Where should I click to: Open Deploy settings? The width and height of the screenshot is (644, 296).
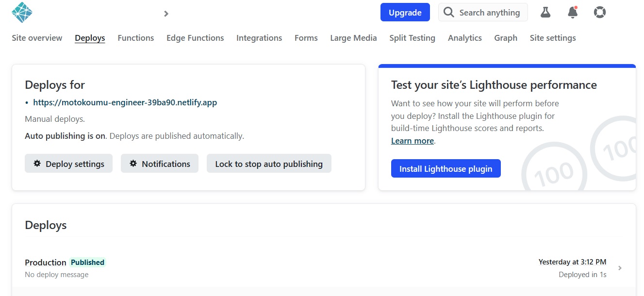click(68, 164)
